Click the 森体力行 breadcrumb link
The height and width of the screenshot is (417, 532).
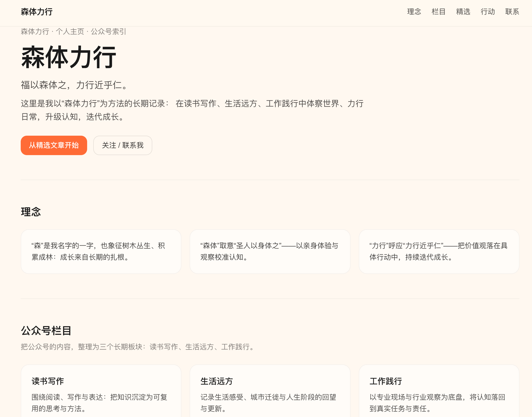coord(35,32)
